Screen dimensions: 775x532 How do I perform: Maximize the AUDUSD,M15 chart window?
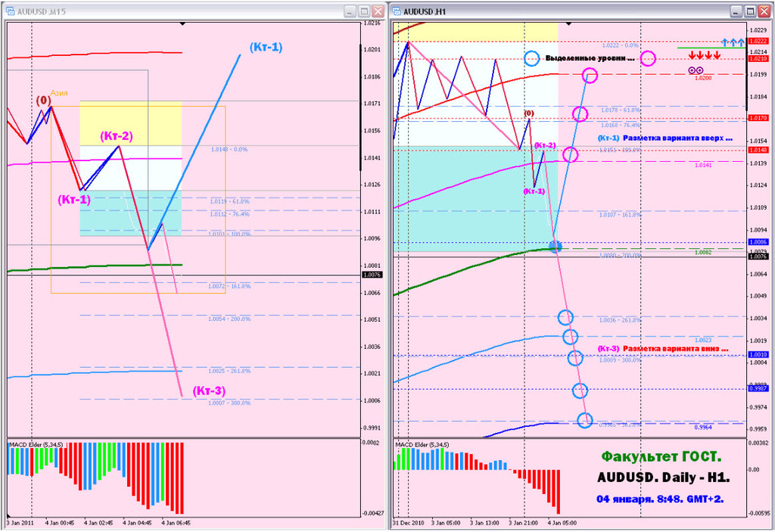coord(364,11)
